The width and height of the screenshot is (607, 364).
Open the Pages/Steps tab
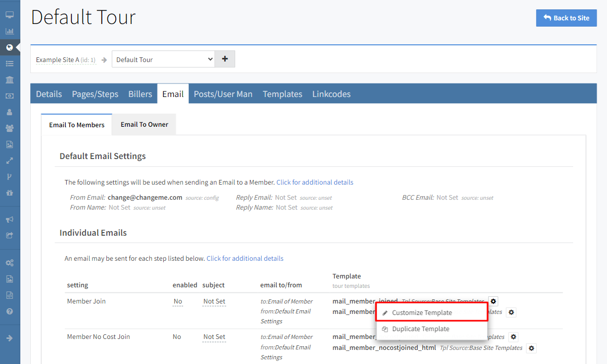pyautogui.click(x=95, y=94)
